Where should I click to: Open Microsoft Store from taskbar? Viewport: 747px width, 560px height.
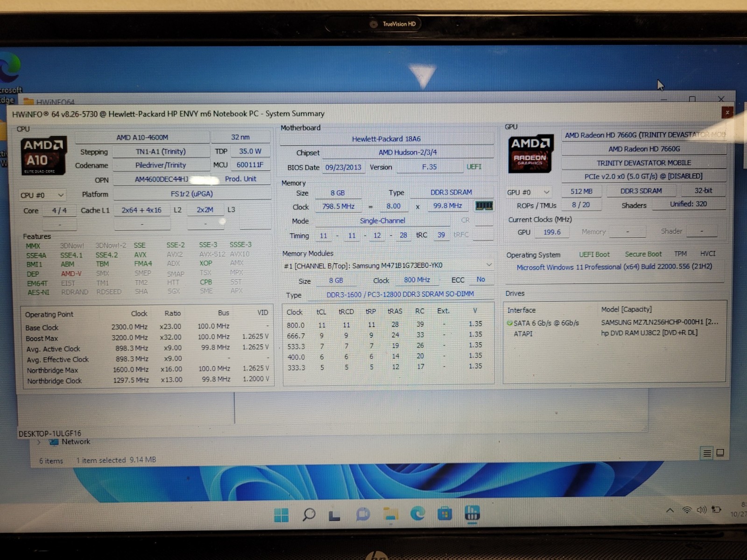[x=444, y=514]
